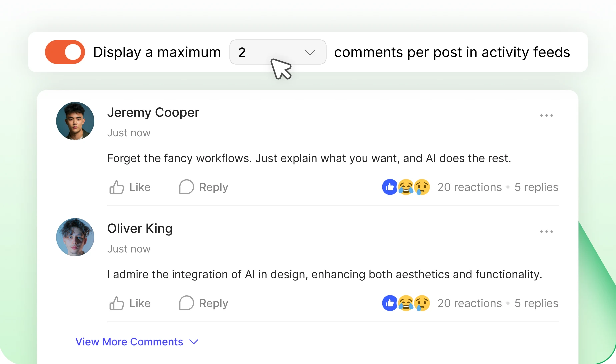616x364 pixels.
Task: Expand View More Comments
Action: [137, 342]
